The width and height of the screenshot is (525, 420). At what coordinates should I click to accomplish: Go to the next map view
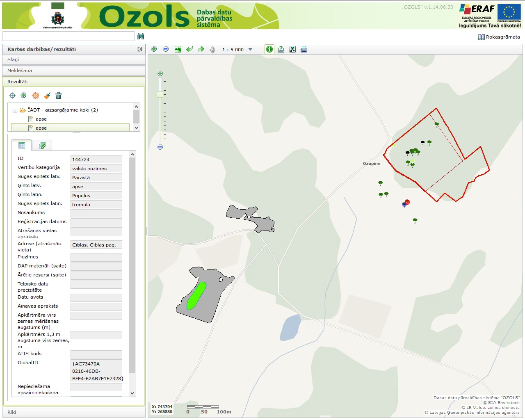point(201,49)
